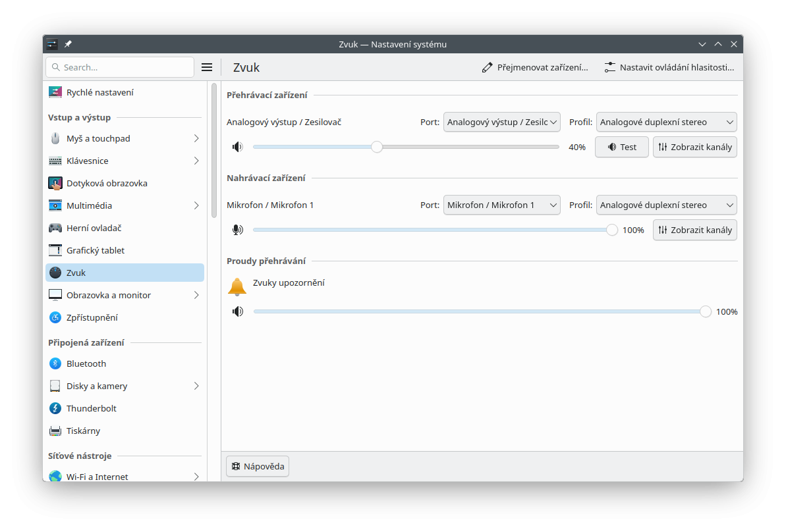Image resolution: width=786 pixels, height=532 pixels.
Task: Click the Test speaker button
Action: tap(621, 147)
